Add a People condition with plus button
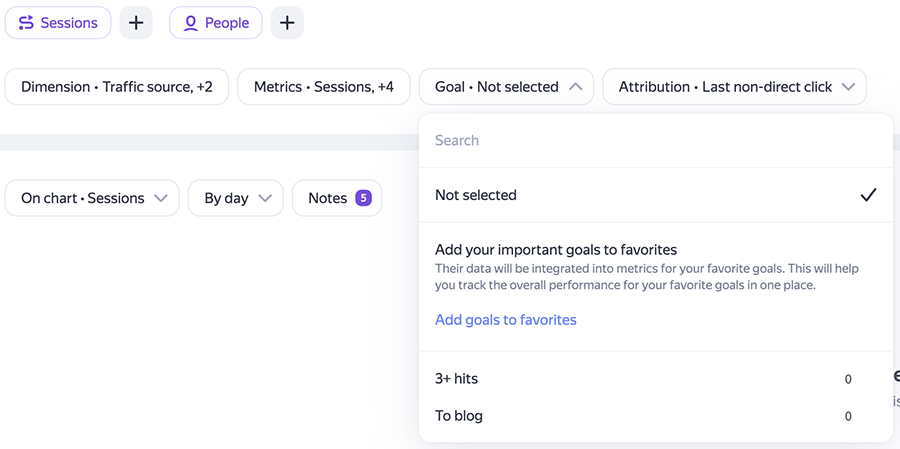Viewport: 900px width, 449px height. 287,23
